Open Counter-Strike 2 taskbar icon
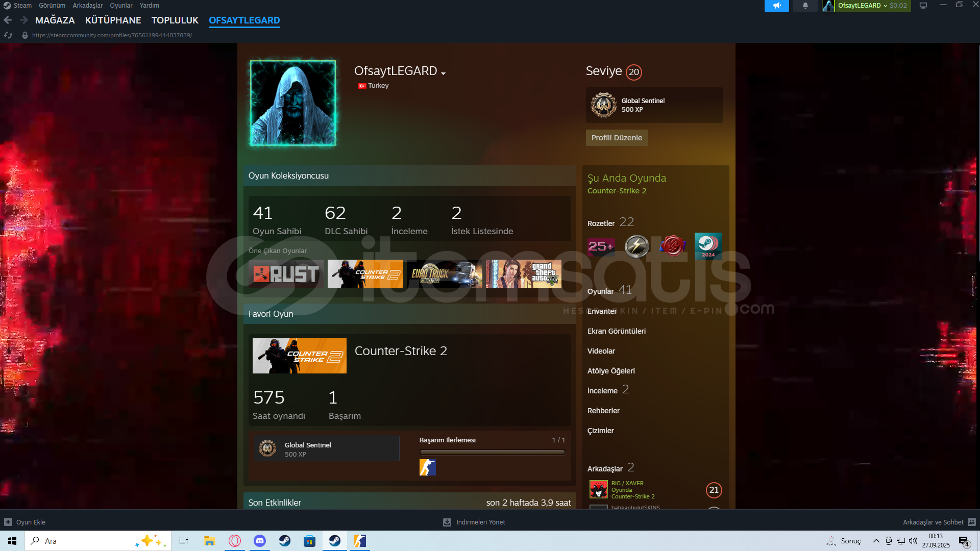Image resolution: width=980 pixels, height=551 pixels. point(359,541)
